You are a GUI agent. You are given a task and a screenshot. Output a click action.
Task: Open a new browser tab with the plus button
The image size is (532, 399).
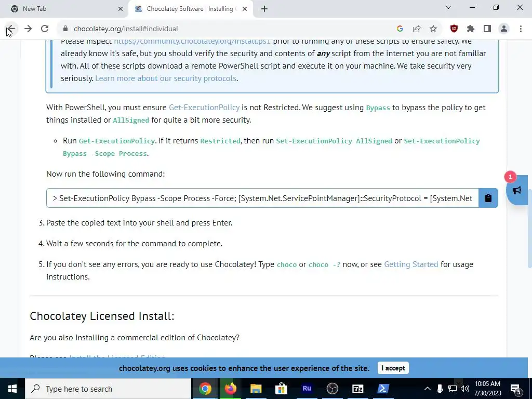point(264,9)
